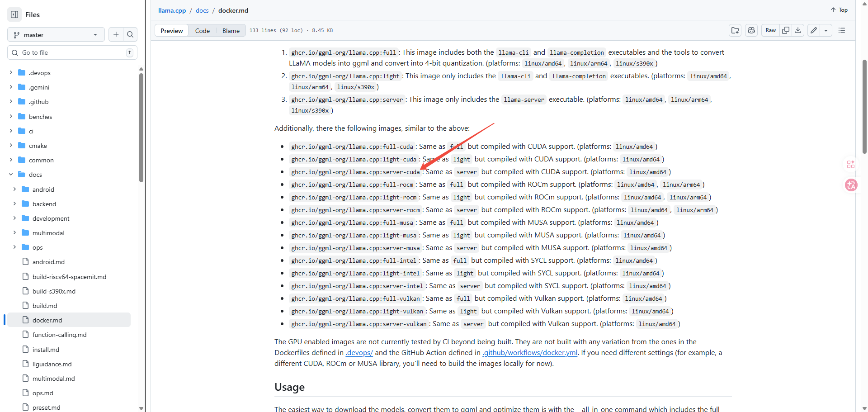Collapse the file tree side panel

(x=14, y=14)
